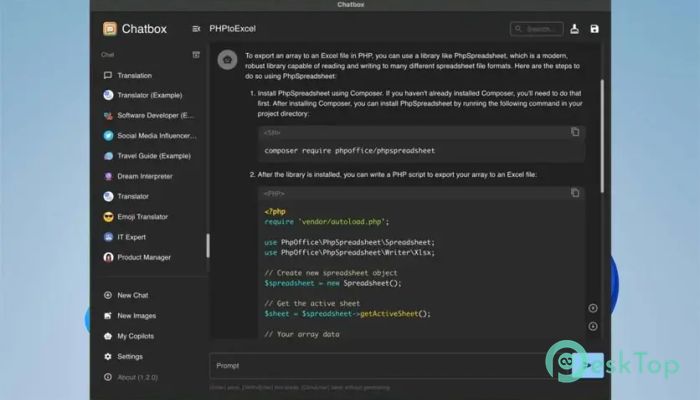700x400 pixels.
Task: Click the 'composer require phpoffice/phpspreadsheet' code line
Action: click(350, 151)
